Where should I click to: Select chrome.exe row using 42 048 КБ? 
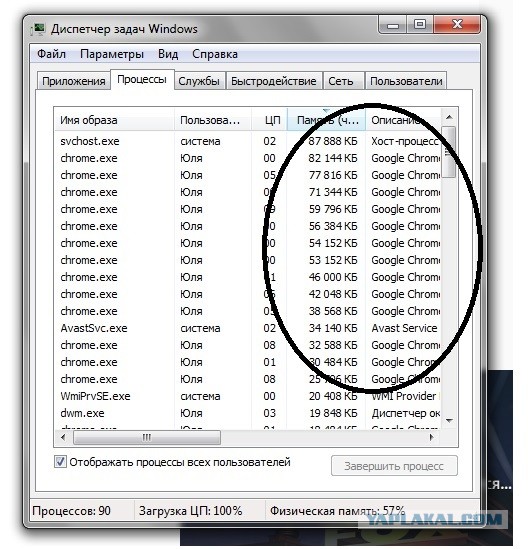(248, 294)
